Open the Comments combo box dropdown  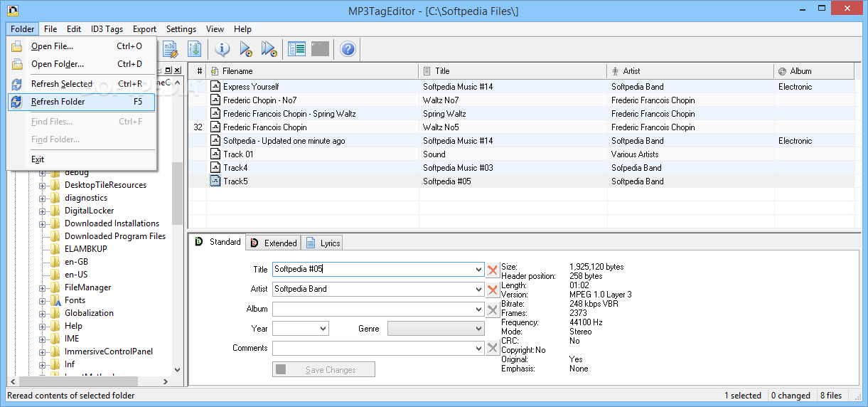pyautogui.click(x=478, y=348)
